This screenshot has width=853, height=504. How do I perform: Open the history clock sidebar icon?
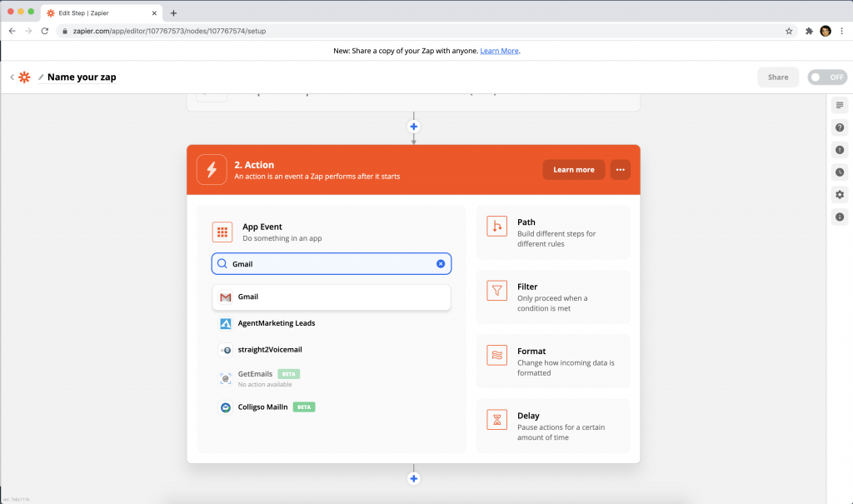click(x=840, y=172)
